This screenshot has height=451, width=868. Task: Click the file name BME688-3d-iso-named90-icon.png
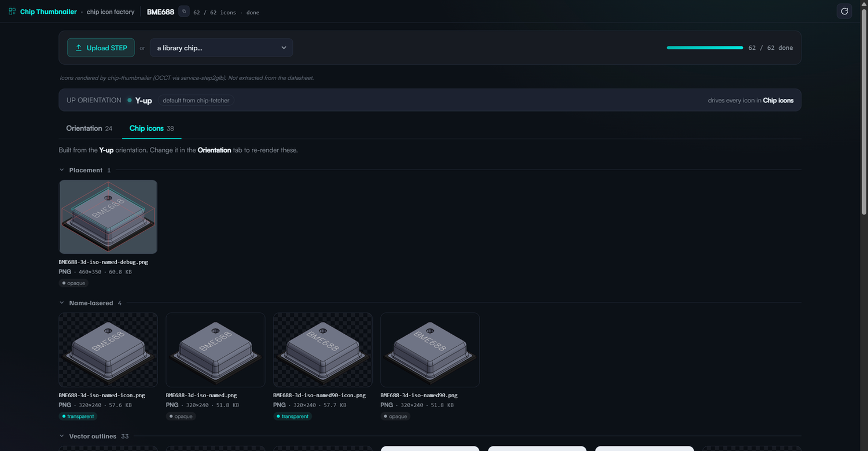(319, 395)
